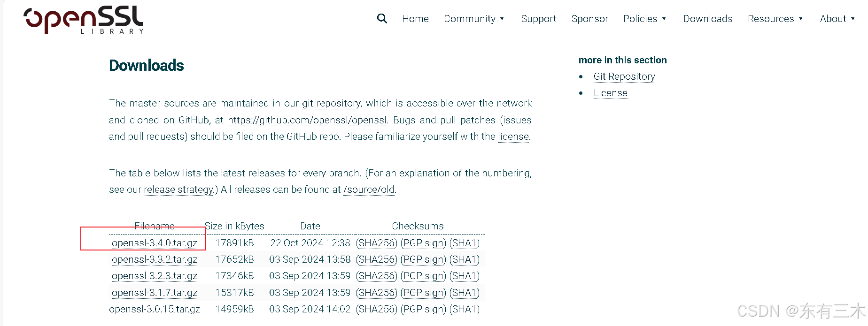Screen dimensions: 868x326
Task: Follow the 'git repository' link in paragraph
Action: (x=331, y=103)
